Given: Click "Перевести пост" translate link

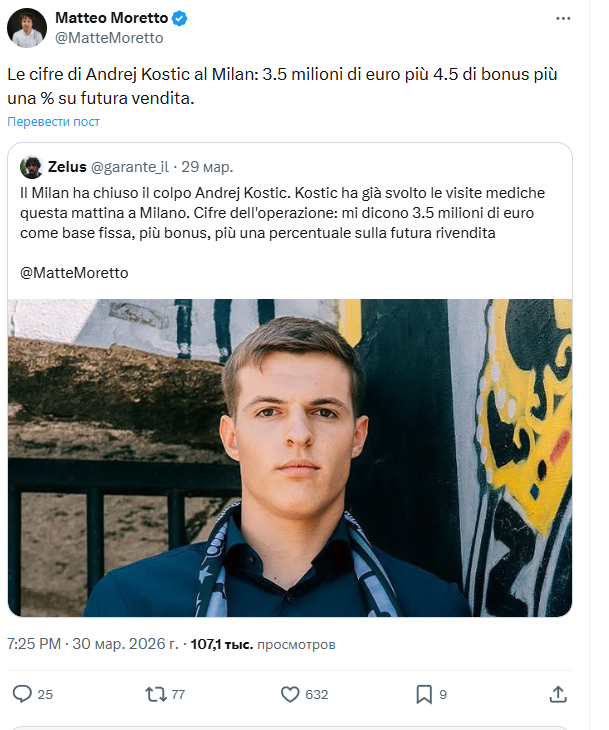Looking at the screenshot, I should click(x=54, y=122).
